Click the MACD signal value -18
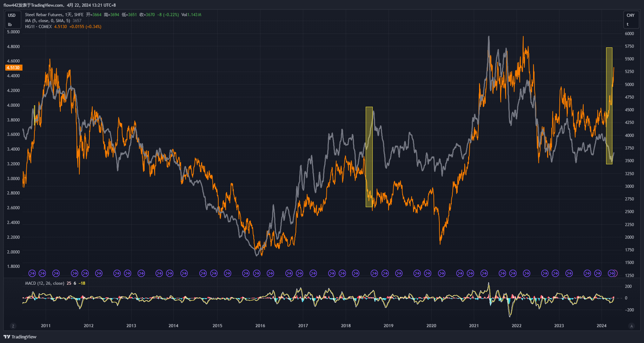The width and height of the screenshot is (644, 343). (82, 283)
